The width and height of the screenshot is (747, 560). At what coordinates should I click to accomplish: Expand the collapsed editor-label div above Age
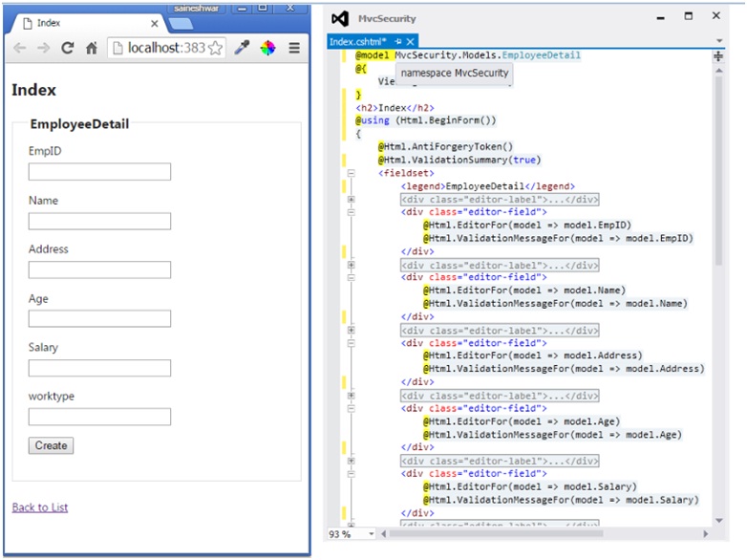[x=352, y=396]
